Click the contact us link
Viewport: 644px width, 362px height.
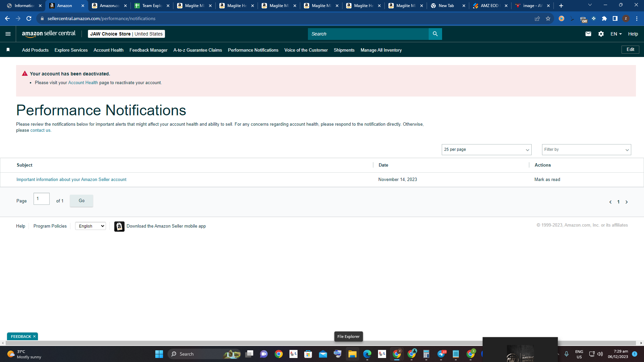(40, 130)
